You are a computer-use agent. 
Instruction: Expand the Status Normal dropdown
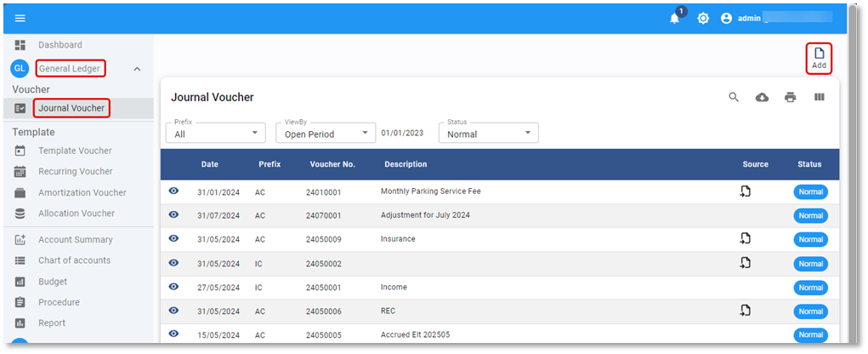(x=488, y=134)
